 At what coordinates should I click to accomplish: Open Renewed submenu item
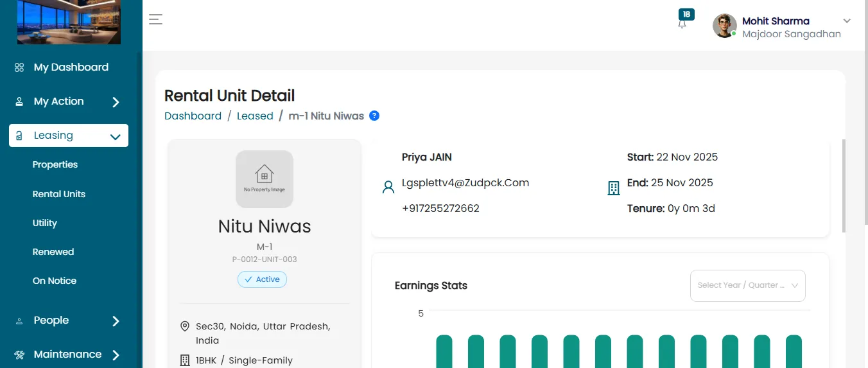[53, 252]
